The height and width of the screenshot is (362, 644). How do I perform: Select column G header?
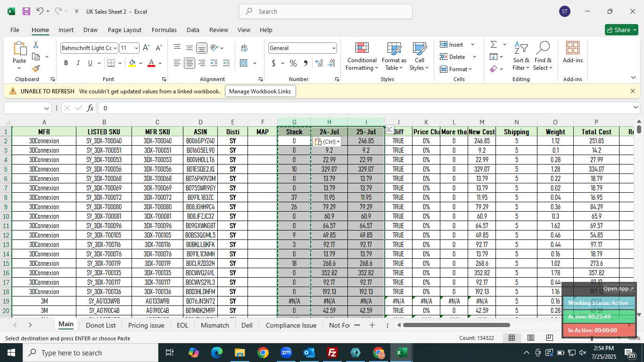pos(294,122)
